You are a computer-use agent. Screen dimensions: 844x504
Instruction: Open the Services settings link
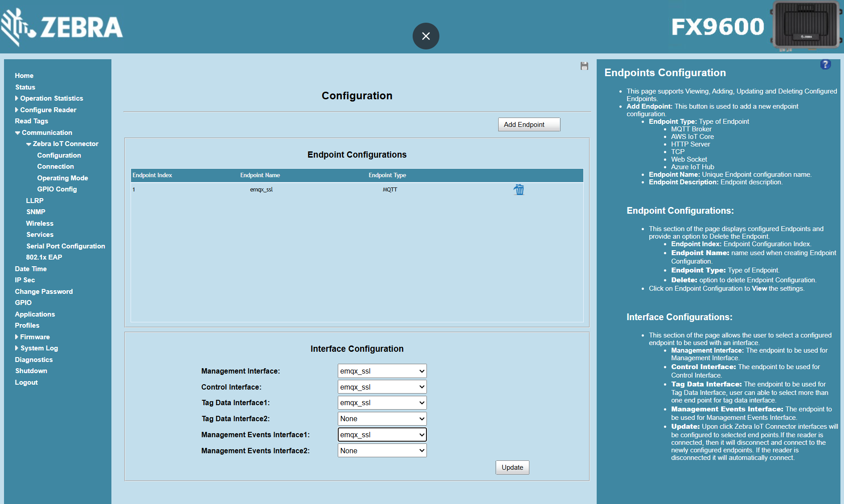[40, 235]
